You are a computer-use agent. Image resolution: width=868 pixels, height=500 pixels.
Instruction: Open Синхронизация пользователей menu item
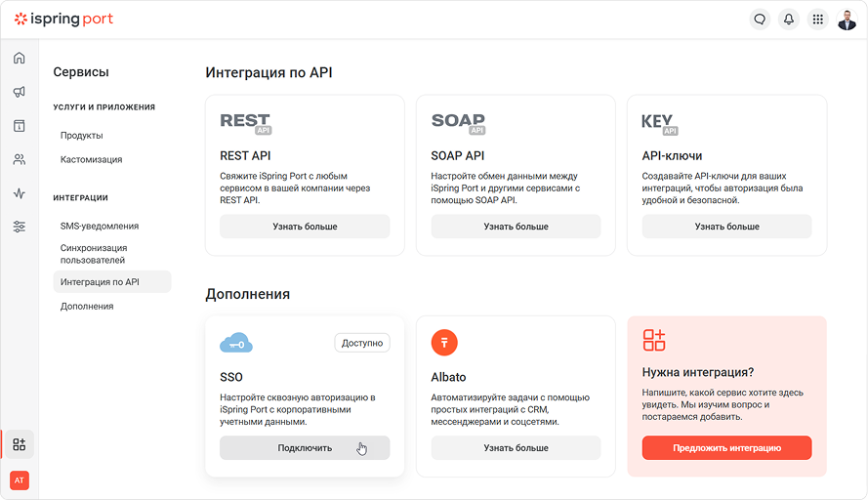[x=94, y=254]
